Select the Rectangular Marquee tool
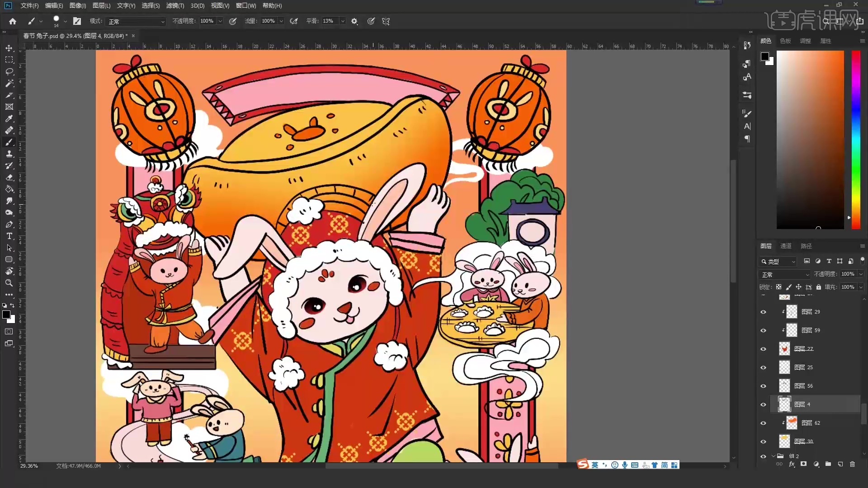 (9, 60)
